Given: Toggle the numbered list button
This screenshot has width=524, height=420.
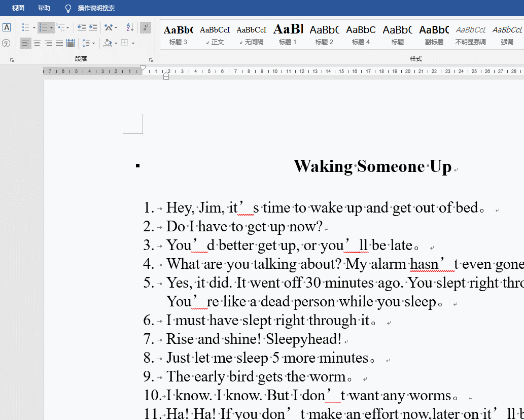Looking at the screenshot, I should click(x=43, y=27).
